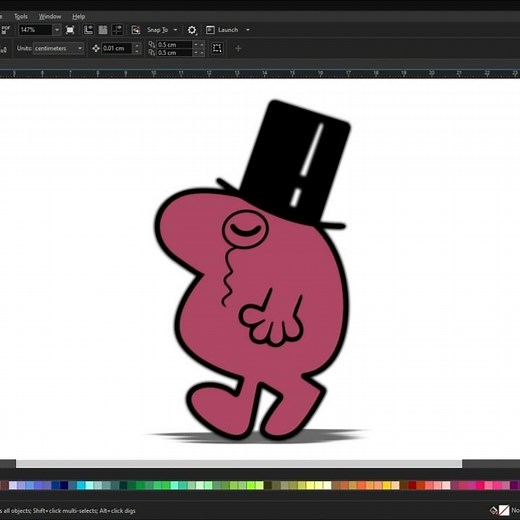Pick the orange palette swatch
Viewport: 520px width, 520px height.
tap(370, 485)
